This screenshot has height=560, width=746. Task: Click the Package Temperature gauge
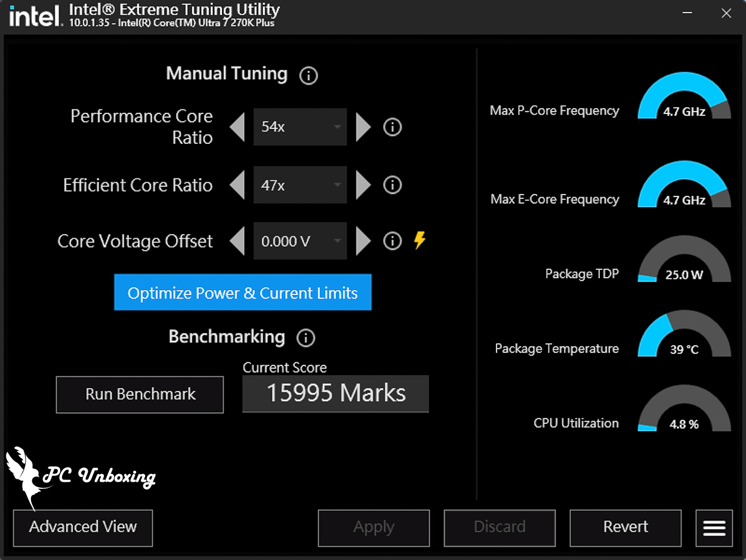[684, 336]
